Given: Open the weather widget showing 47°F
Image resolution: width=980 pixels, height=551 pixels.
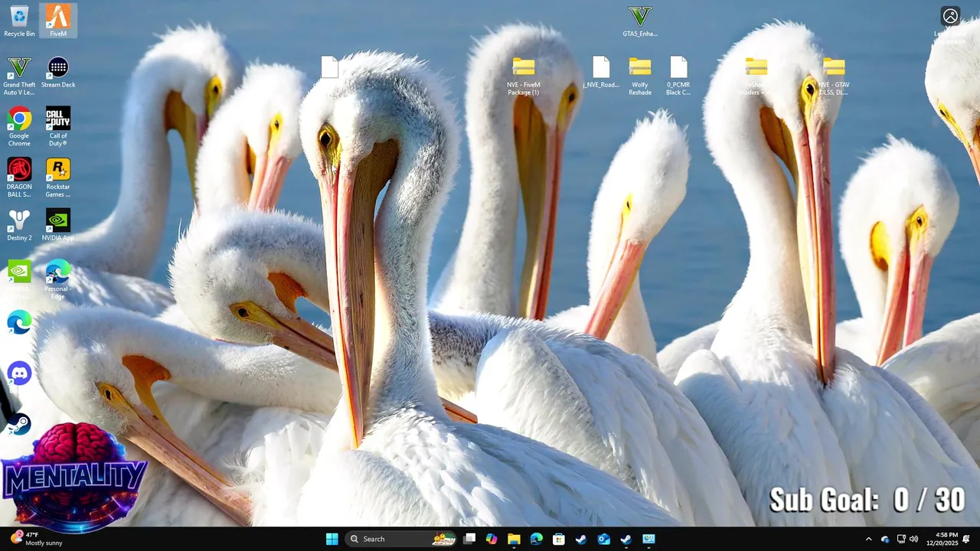Looking at the screenshot, I should pyautogui.click(x=37, y=539).
